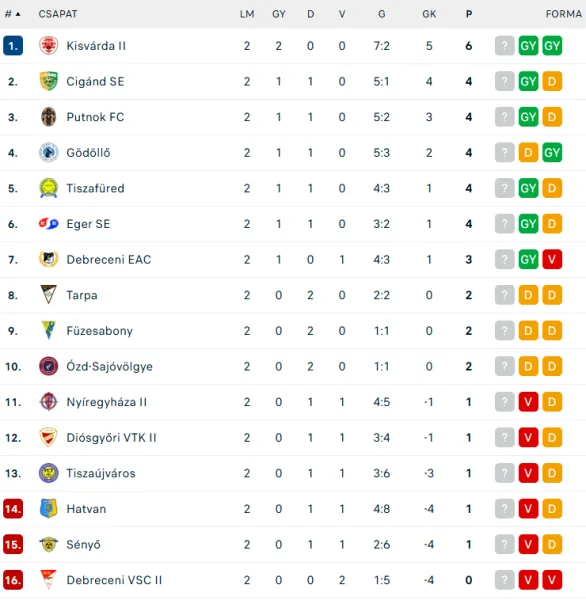586x600 pixels.
Task: Sort by GK goal difference header
Action: (x=429, y=14)
